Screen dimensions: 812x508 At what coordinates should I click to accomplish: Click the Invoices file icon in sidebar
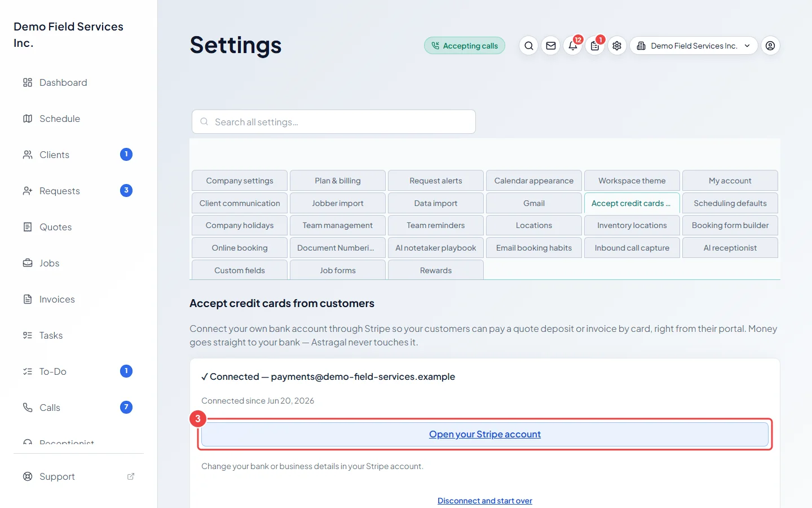click(x=28, y=299)
